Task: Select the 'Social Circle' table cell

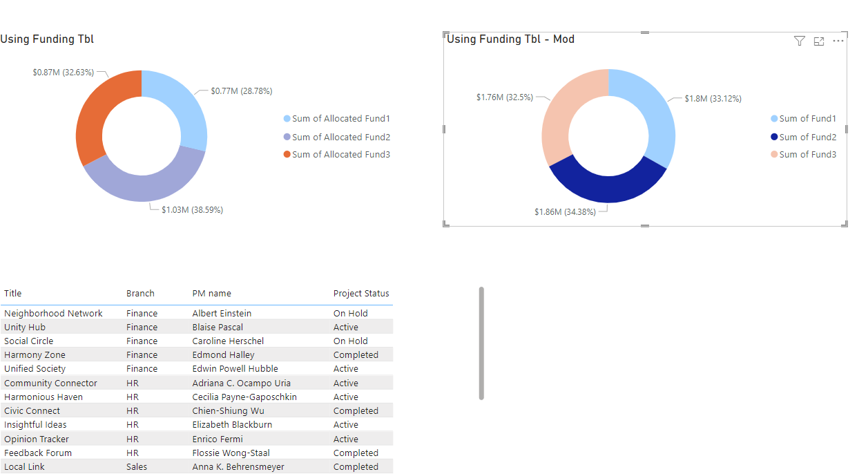Action: click(29, 341)
